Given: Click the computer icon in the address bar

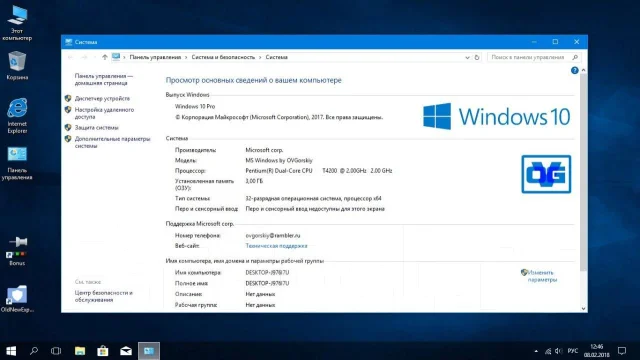Looking at the screenshot, I should coord(116,57).
